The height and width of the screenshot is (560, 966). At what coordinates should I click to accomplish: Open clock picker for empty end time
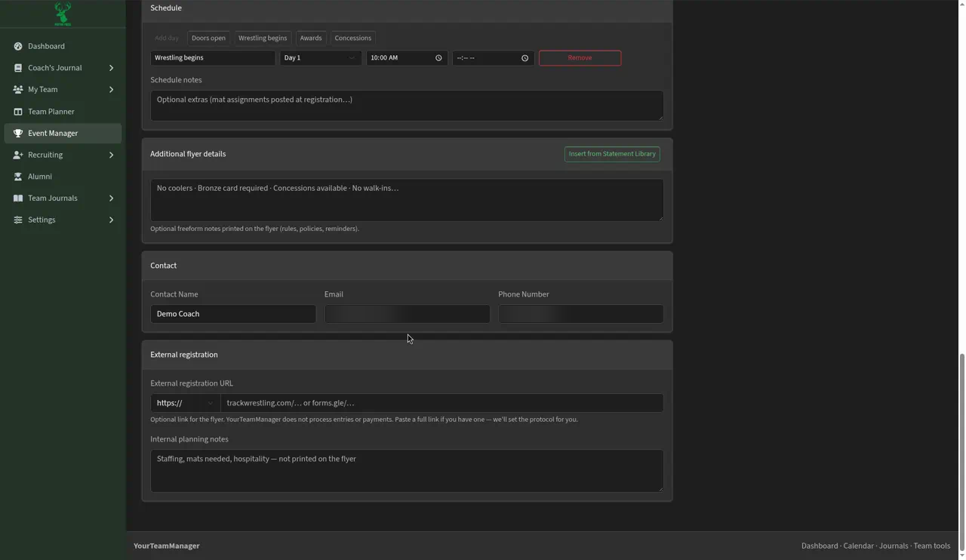pos(525,58)
